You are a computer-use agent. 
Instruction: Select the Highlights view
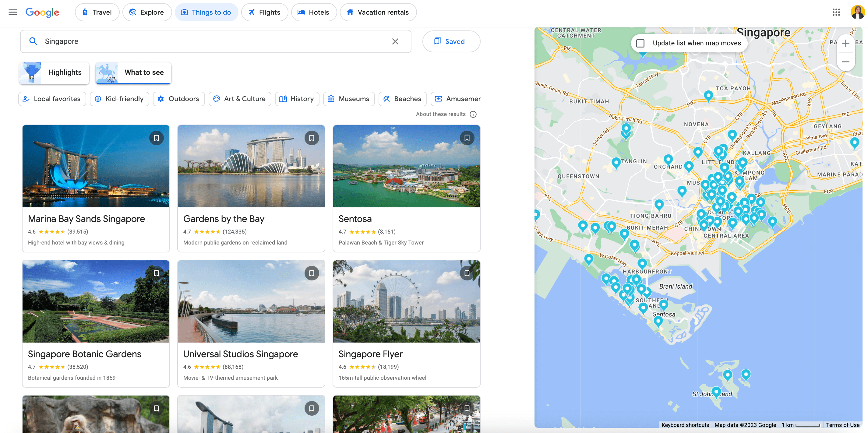click(54, 73)
